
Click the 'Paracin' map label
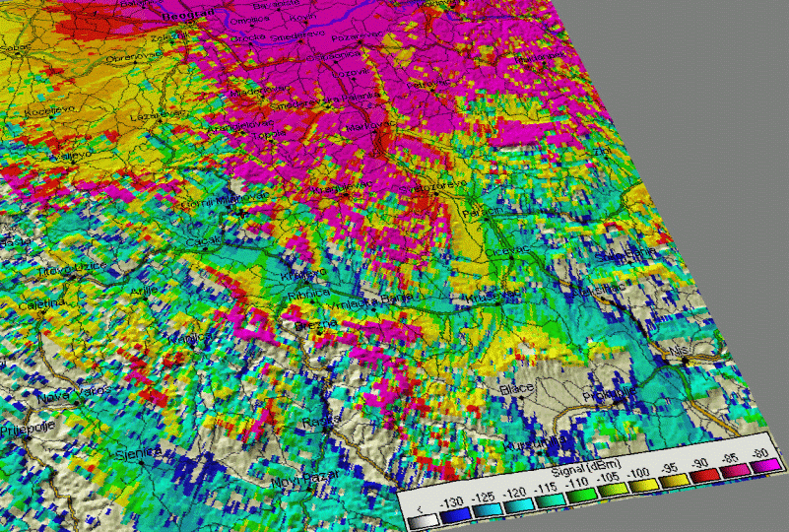click(x=483, y=211)
